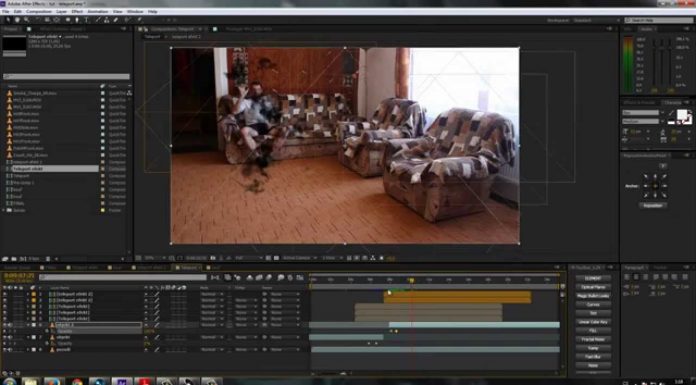Click the Magic Bullet Looks button
Viewport: 696px width, 385px height.
coord(593,296)
